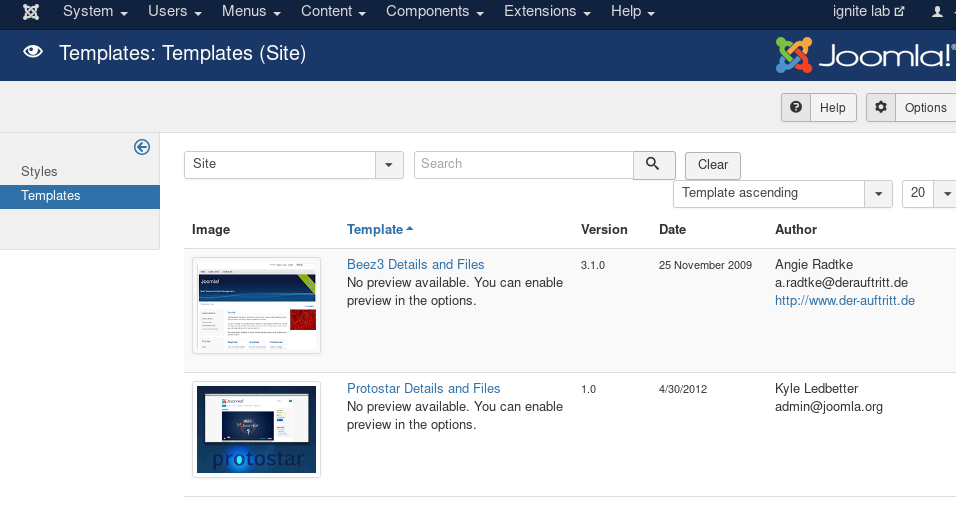Click the Author column header
This screenshot has height=521, width=956.
click(796, 230)
